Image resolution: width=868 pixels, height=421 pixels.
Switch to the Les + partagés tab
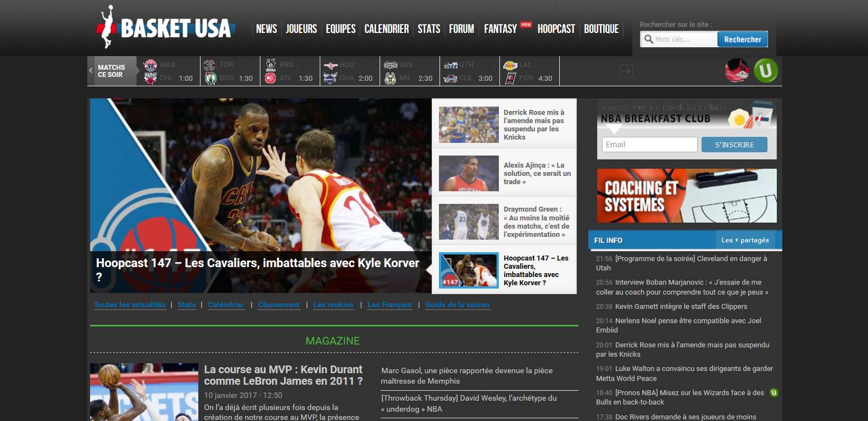pos(745,240)
